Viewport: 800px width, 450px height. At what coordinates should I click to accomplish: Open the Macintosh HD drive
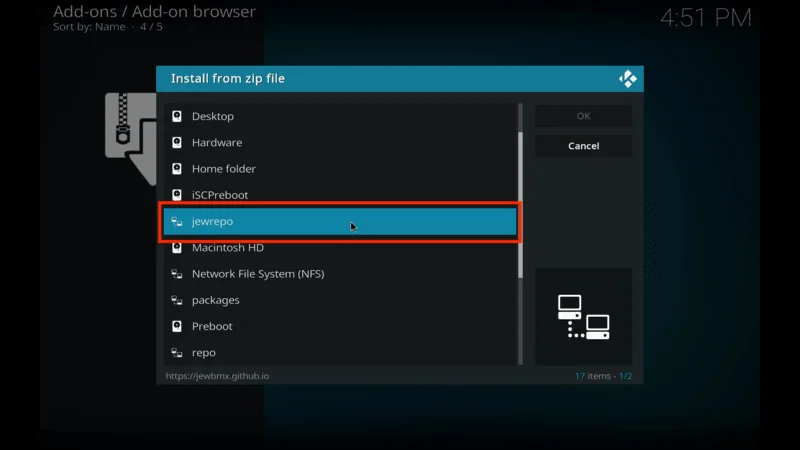[340, 247]
